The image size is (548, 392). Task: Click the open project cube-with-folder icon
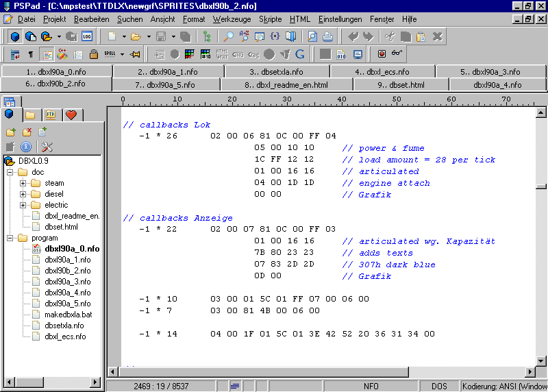coord(46,36)
